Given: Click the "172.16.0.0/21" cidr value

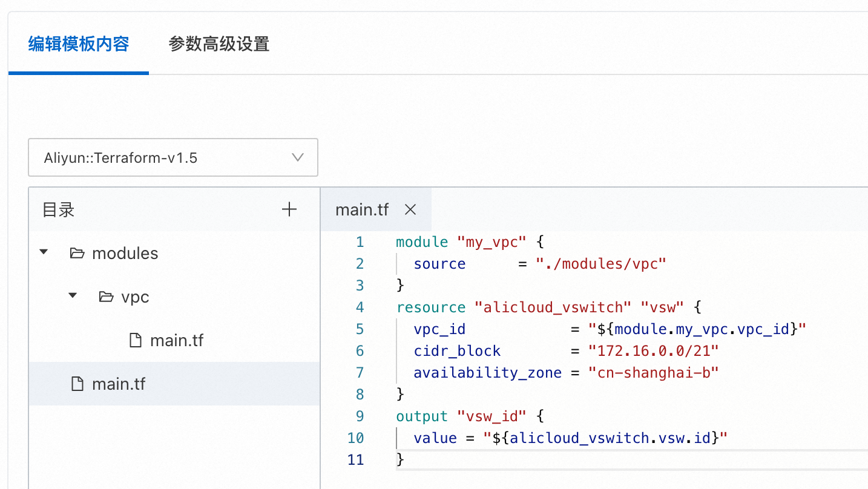Looking at the screenshot, I should pyautogui.click(x=654, y=351).
